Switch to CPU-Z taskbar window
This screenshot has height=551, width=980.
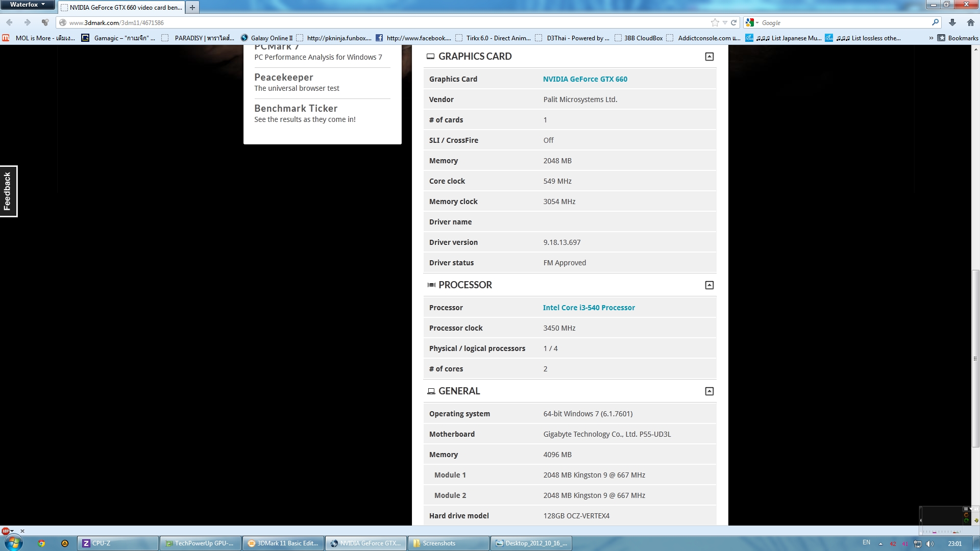118,543
